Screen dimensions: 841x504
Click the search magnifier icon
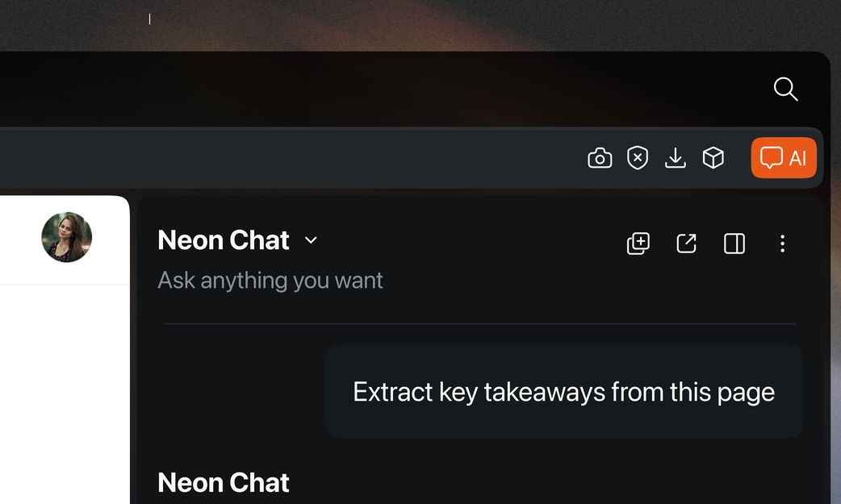click(785, 89)
